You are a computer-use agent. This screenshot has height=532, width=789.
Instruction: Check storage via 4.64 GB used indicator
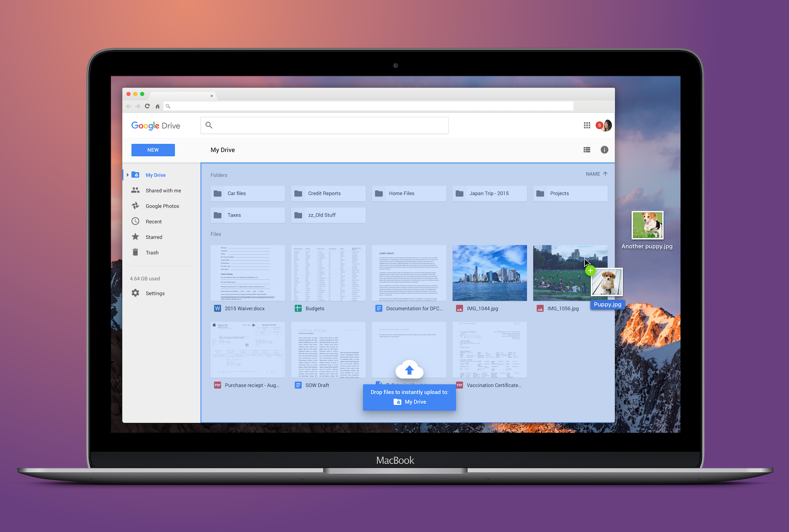(145, 278)
